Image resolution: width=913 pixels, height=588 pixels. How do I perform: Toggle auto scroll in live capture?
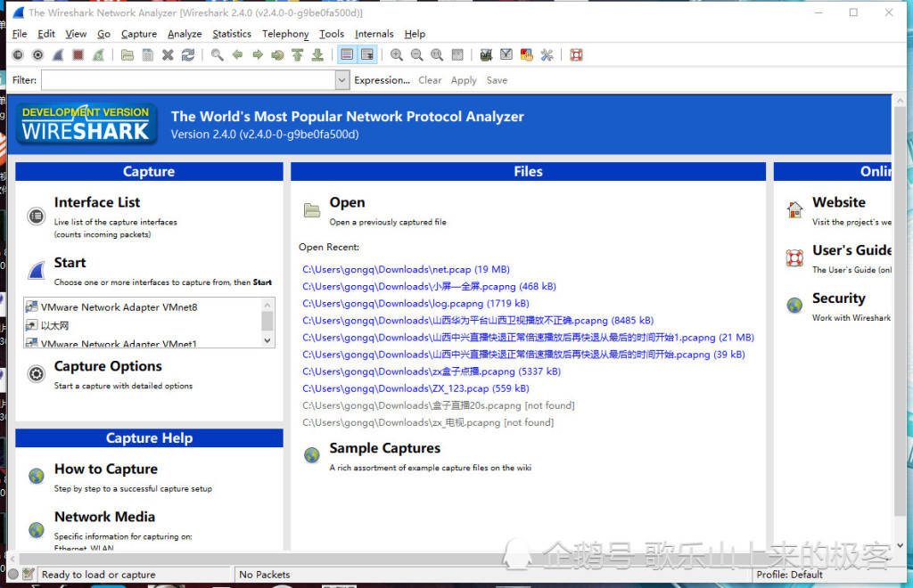pos(367,54)
